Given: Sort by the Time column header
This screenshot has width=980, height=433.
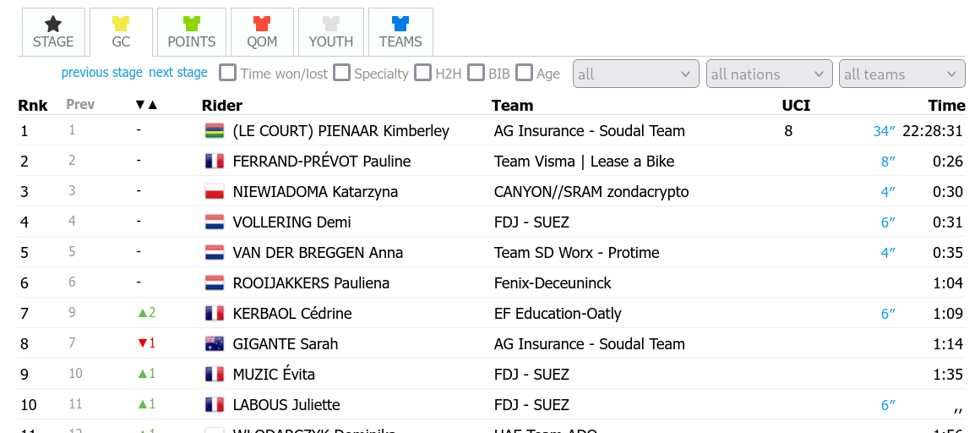Looking at the screenshot, I should point(947,105).
